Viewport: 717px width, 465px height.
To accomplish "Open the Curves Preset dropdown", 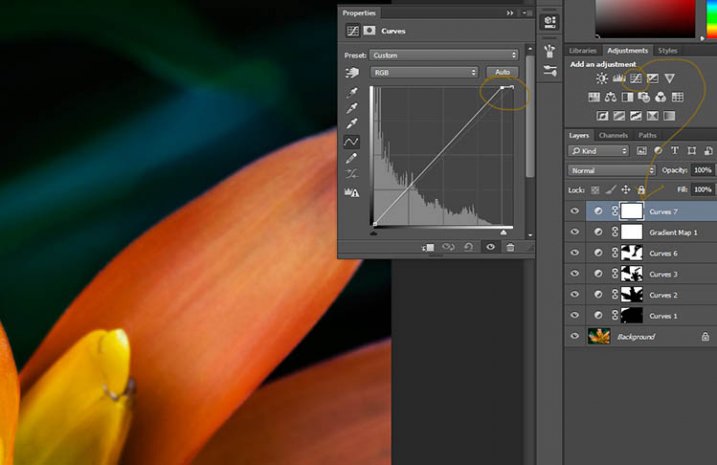I will 444,55.
